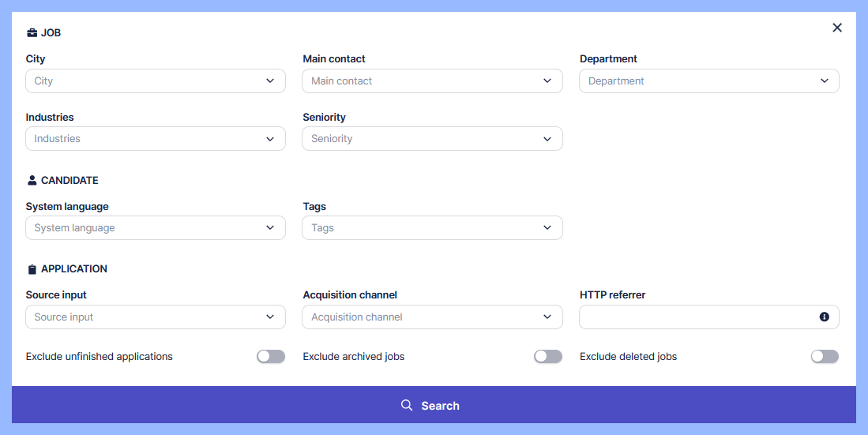The width and height of the screenshot is (868, 435).
Task: Click the clipboard icon beside APPLICATION heading
Action: (32, 269)
